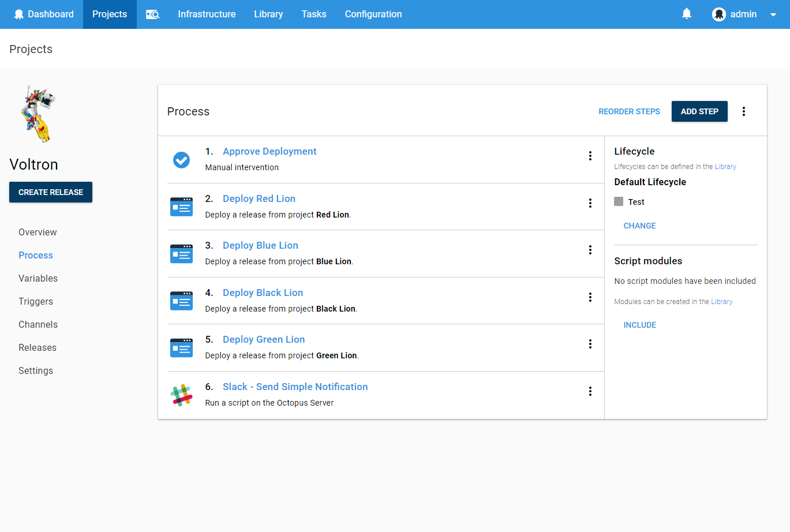Screen dimensions: 790x532
Task: Open the notifications bell
Action: (x=686, y=14)
